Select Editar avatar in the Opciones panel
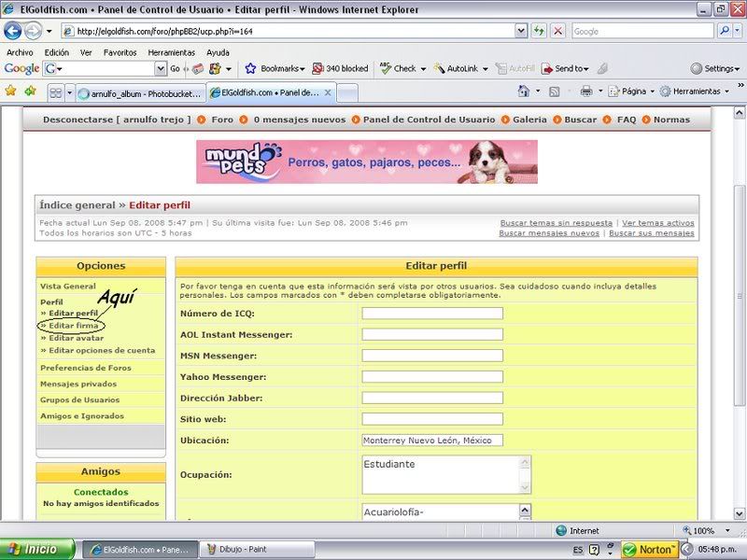The image size is (747, 560). (x=77, y=338)
